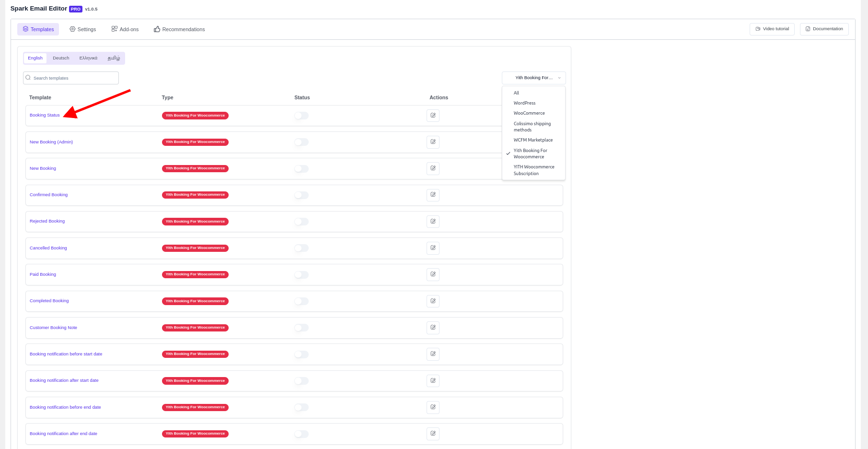Viewport: 868px width, 449px height.
Task: Choose WCFM Marketplace filter option
Action: [533, 140]
